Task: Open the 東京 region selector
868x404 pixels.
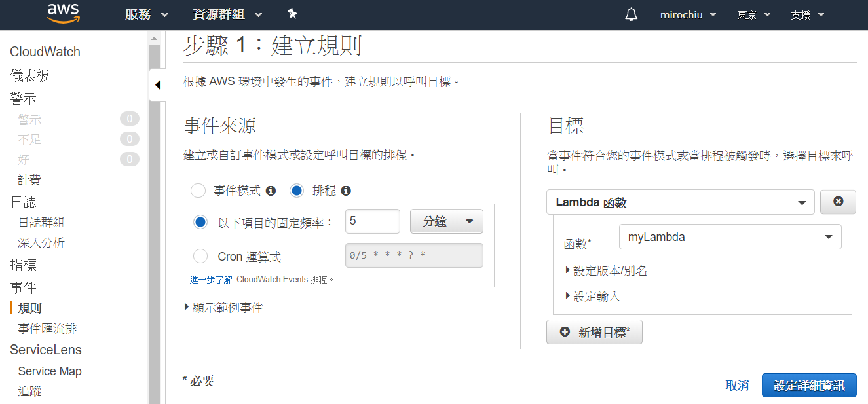Action: (x=753, y=14)
